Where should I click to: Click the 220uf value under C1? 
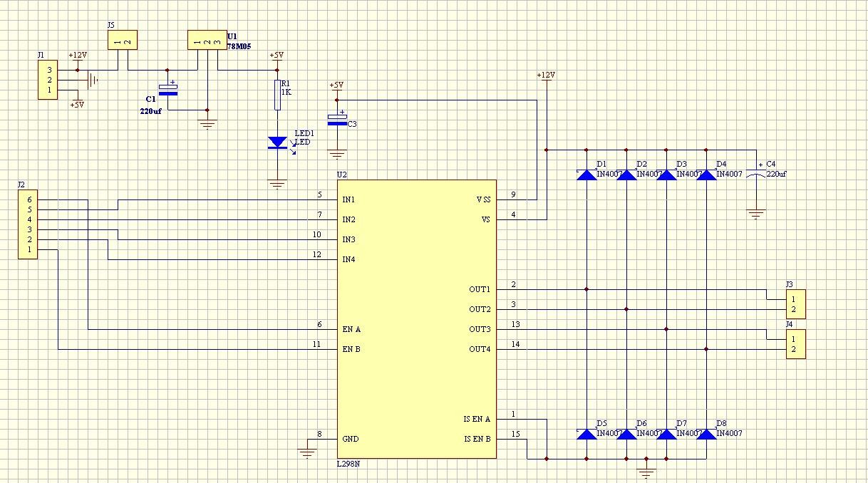(151, 112)
